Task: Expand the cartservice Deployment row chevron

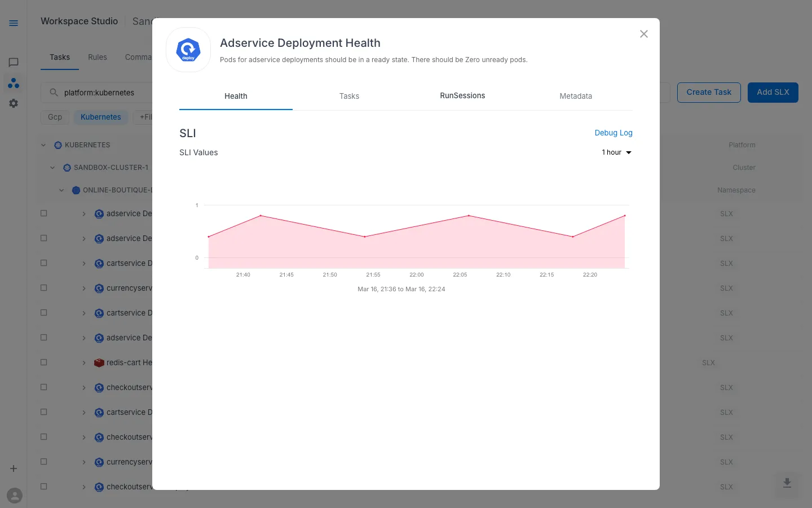Action: pos(84,263)
